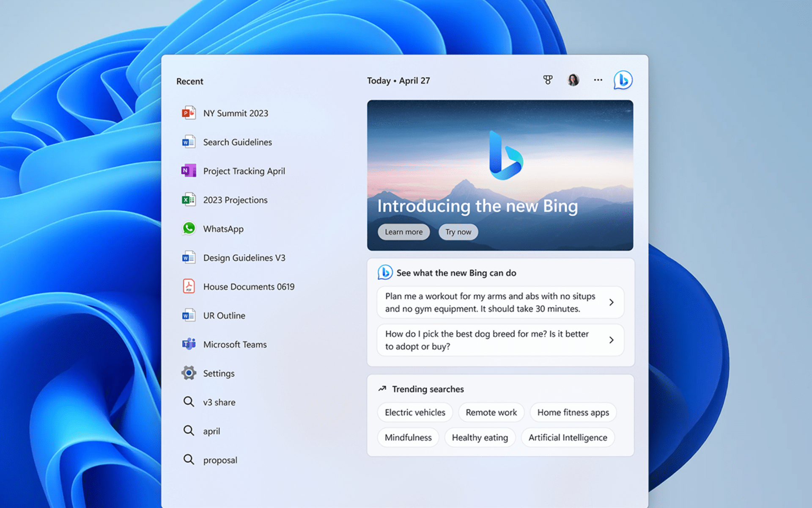Open UR Outline document

pos(224,315)
